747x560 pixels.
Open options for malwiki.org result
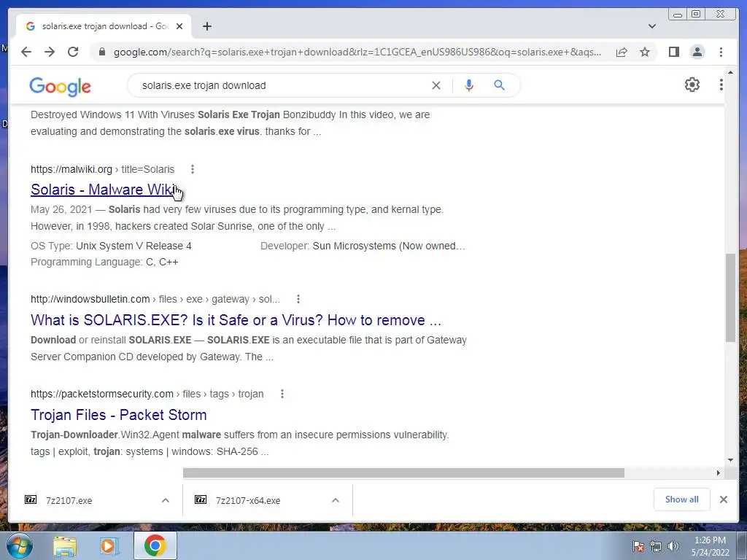point(193,169)
